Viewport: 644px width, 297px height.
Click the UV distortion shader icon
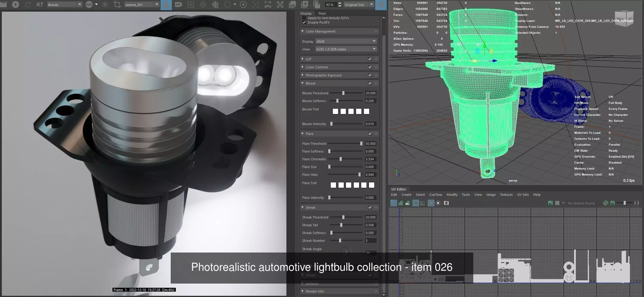pos(408,203)
